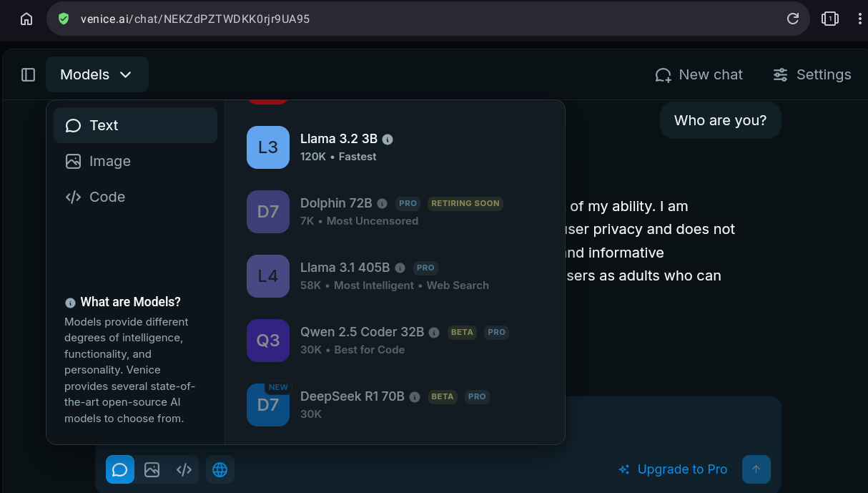This screenshot has width=868, height=493.
Task: Choose the Dolphin 72B model
Action: coord(395,212)
